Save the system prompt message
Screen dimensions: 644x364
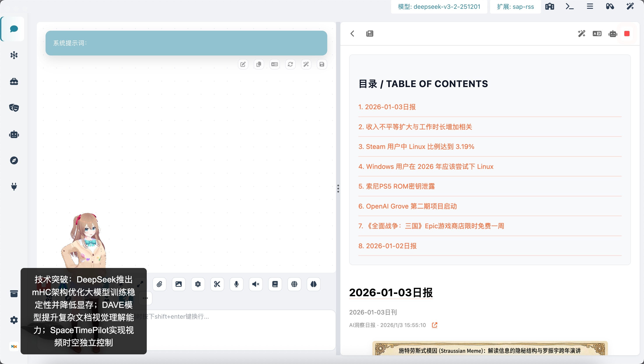click(x=322, y=64)
